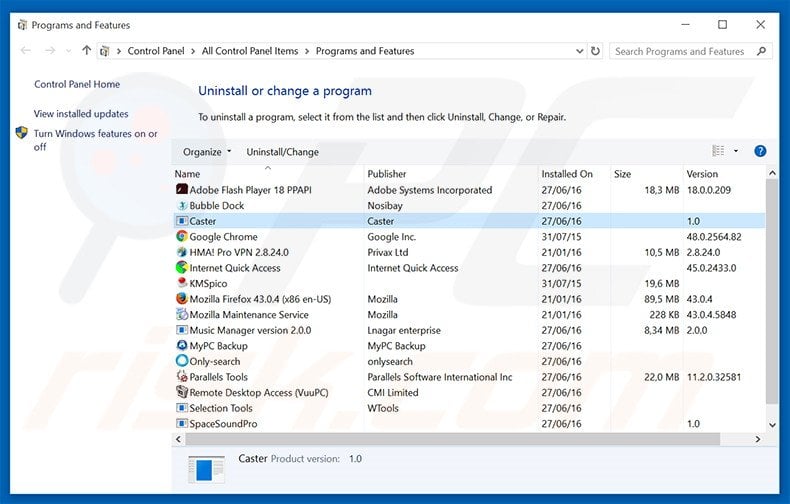Image resolution: width=790 pixels, height=504 pixels.
Task: Click Control Panel in the breadcrumb
Action: (156, 51)
